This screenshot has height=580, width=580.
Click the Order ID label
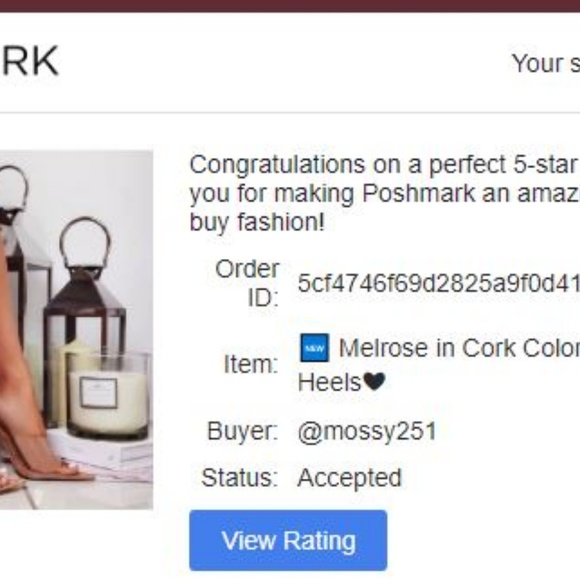(247, 283)
